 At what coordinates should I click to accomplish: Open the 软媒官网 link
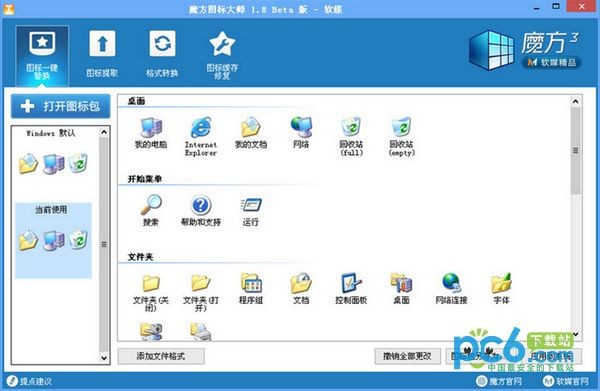pyautogui.click(x=566, y=381)
